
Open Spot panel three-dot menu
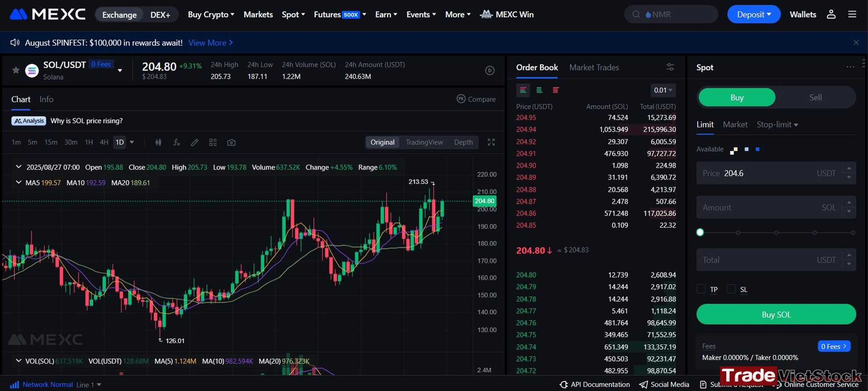click(850, 67)
